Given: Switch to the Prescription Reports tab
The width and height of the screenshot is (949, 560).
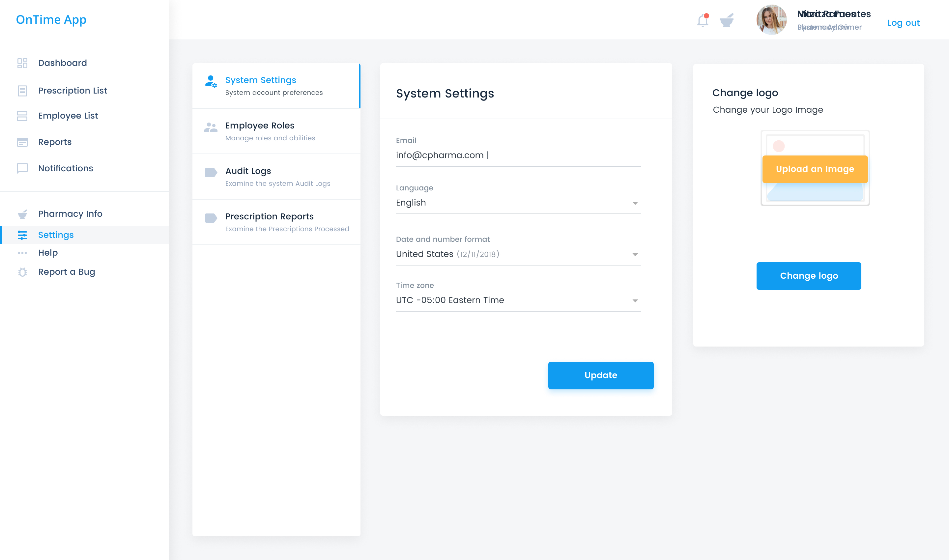Looking at the screenshot, I should [276, 222].
